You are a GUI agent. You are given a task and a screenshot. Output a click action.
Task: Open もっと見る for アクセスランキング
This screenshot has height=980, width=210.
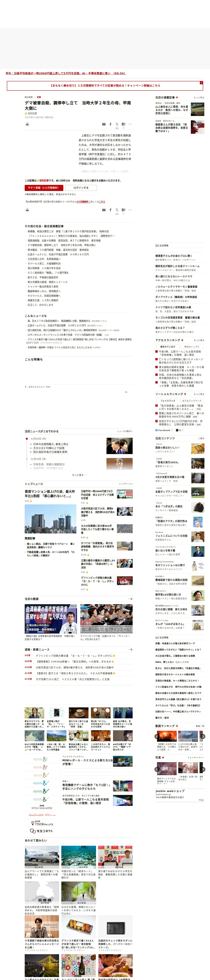pyautogui.click(x=199, y=340)
